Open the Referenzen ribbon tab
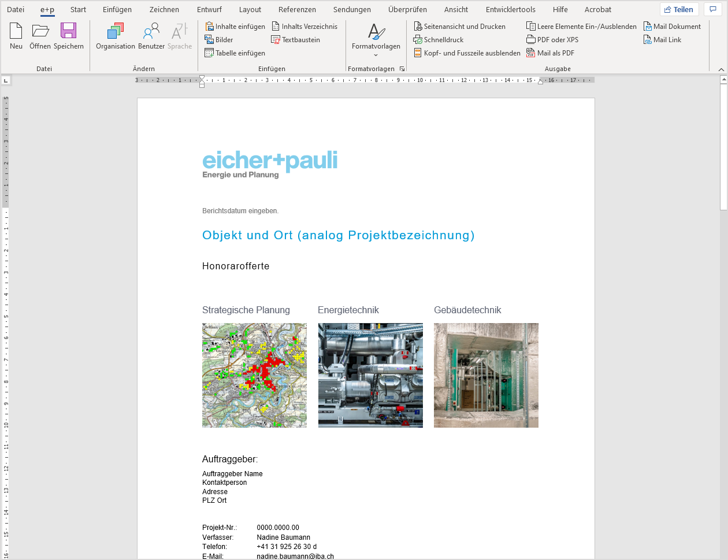728x560 pixels. 297,10
